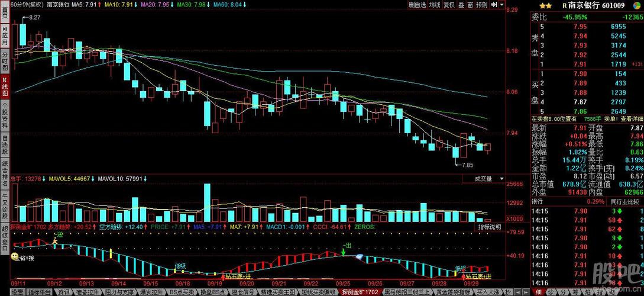Screen dimensions: 644x296
Task: Select the 黑马绝招三线三上 indicator tab
Action: (406, 292)
